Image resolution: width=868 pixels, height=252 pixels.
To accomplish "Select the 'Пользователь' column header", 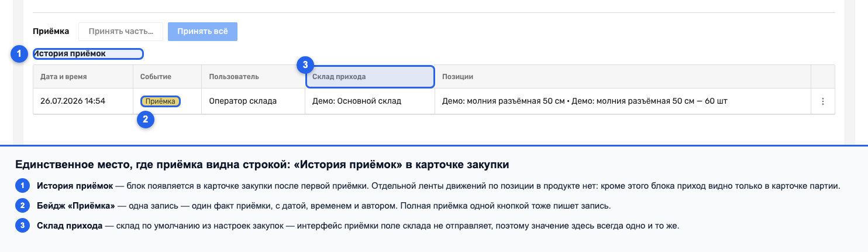I will coord(253,77).
